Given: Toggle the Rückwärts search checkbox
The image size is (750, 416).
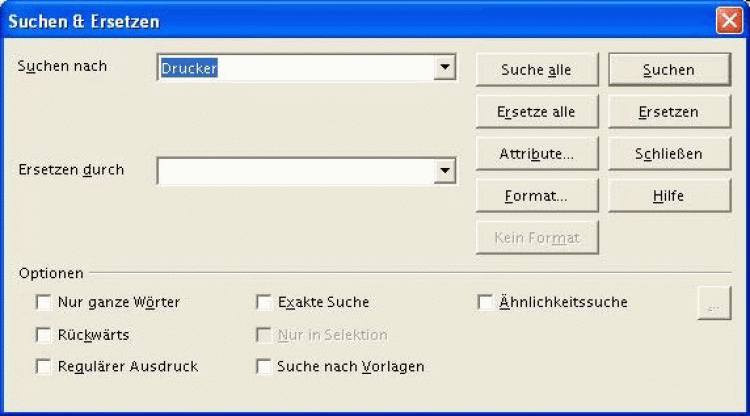Looking at the screenshot, I should coord(44,335).
